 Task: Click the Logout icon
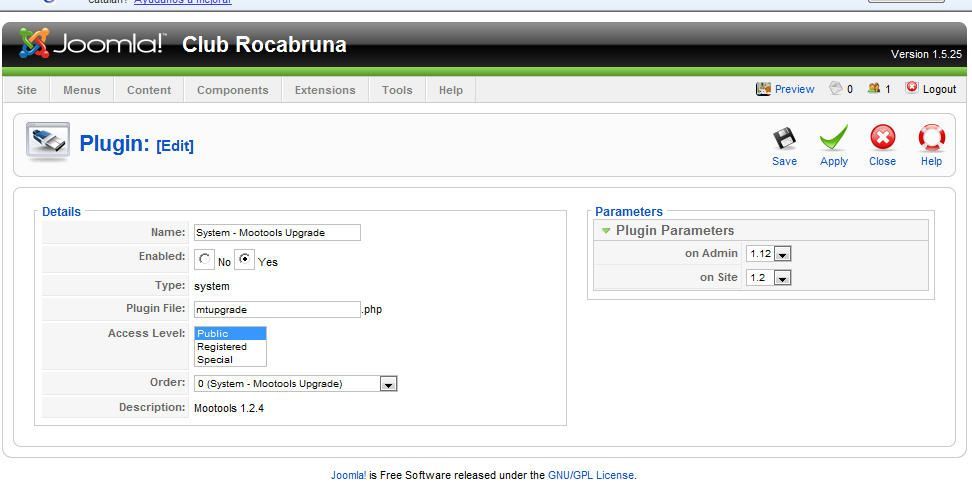[x=911, y=88]
